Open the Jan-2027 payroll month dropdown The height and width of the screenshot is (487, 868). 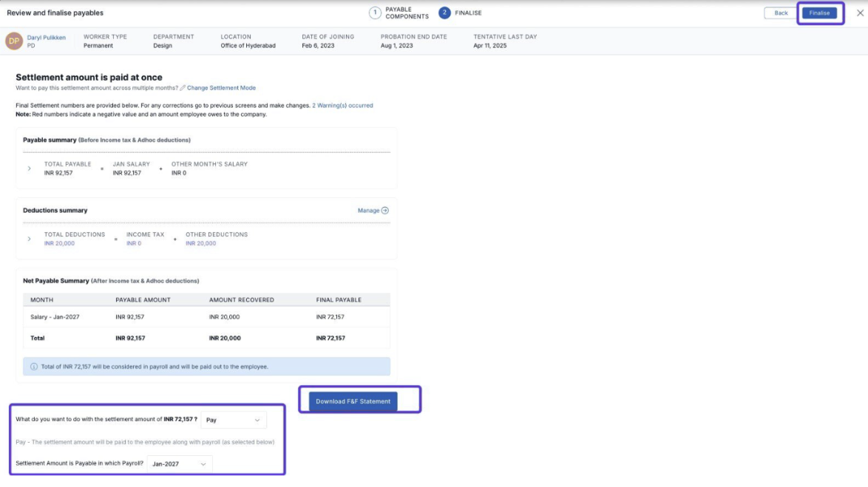pos(179,464)
